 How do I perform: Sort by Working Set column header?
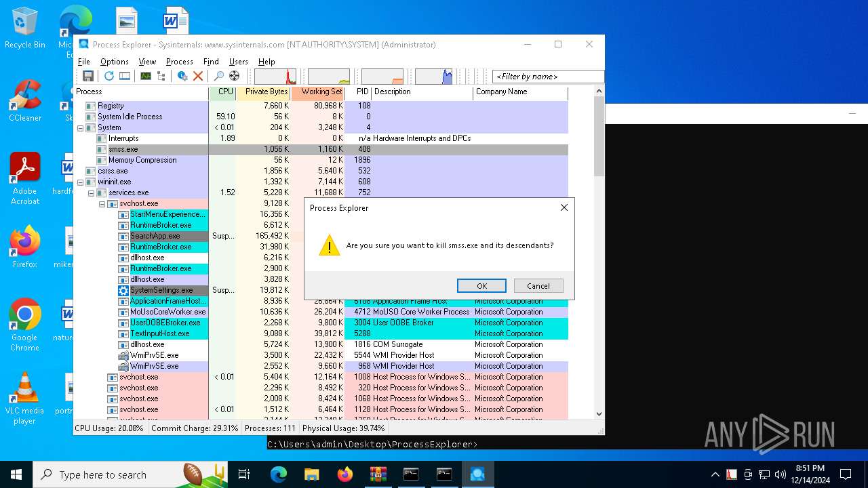(x=317, y=92)
